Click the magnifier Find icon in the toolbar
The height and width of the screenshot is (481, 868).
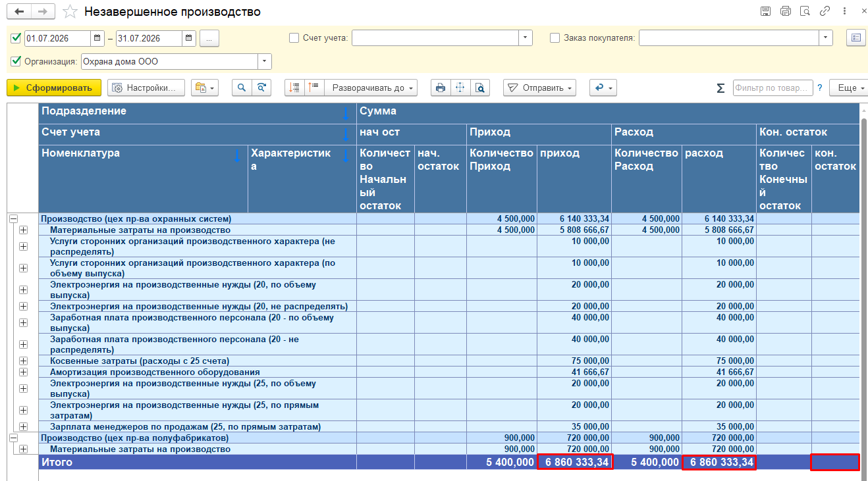242,88
